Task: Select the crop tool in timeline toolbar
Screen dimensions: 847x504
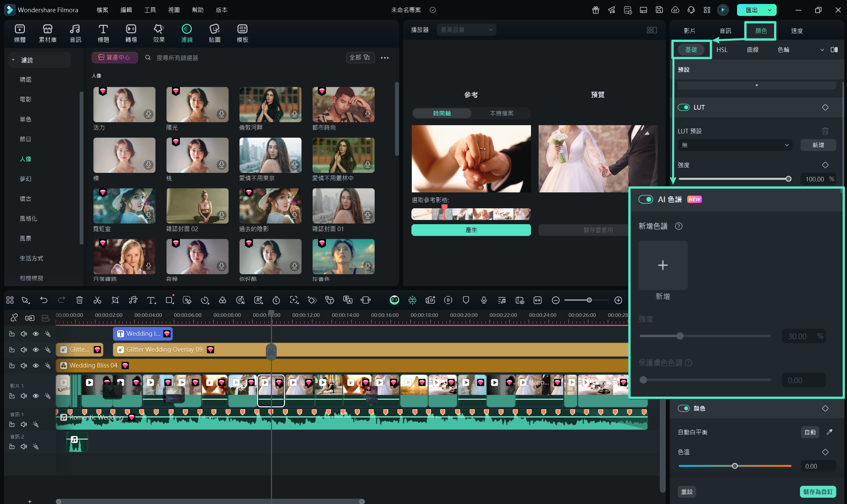Action: pyautogui.click(x=115, y=300)
